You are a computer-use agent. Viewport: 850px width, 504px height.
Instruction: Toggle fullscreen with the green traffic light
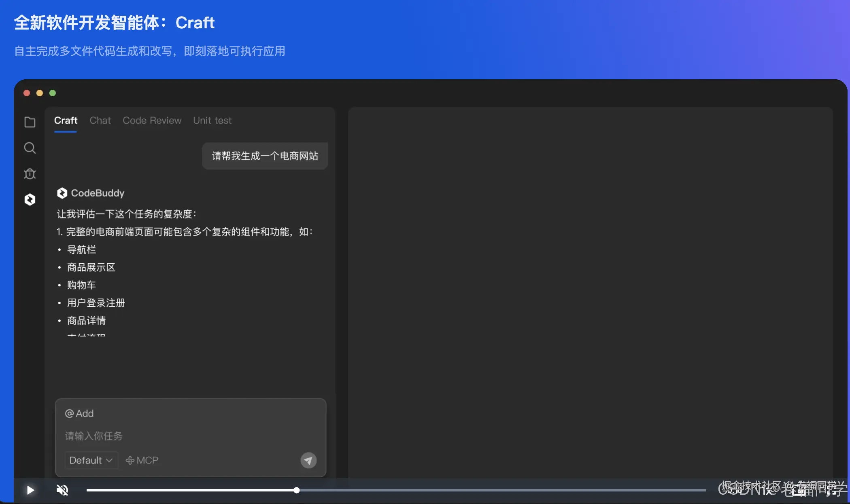53,93
